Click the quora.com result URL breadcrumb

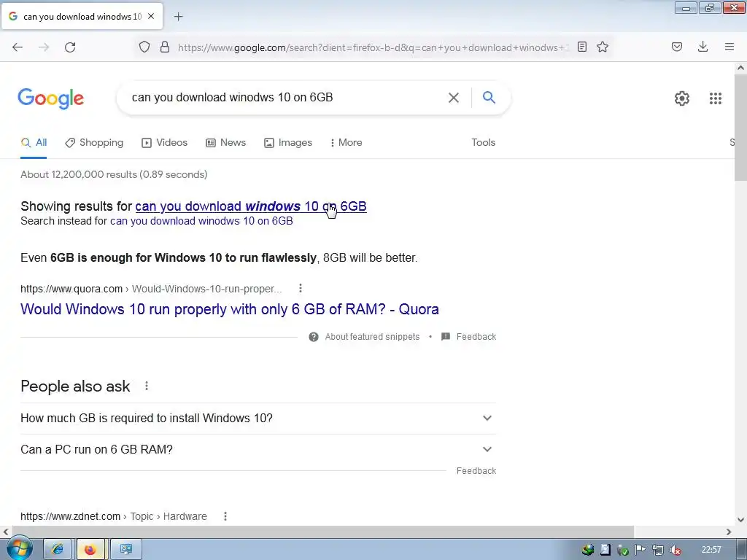[151, 289]
